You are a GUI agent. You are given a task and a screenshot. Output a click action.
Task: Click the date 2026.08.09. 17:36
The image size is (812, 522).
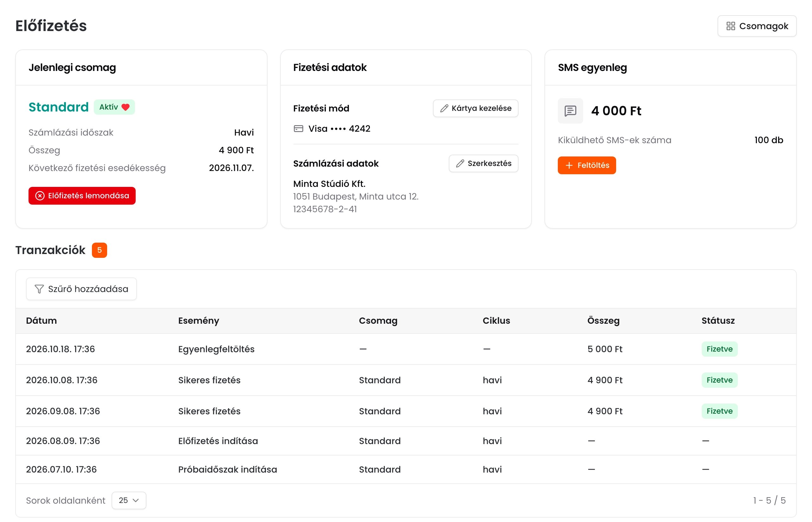63,441
